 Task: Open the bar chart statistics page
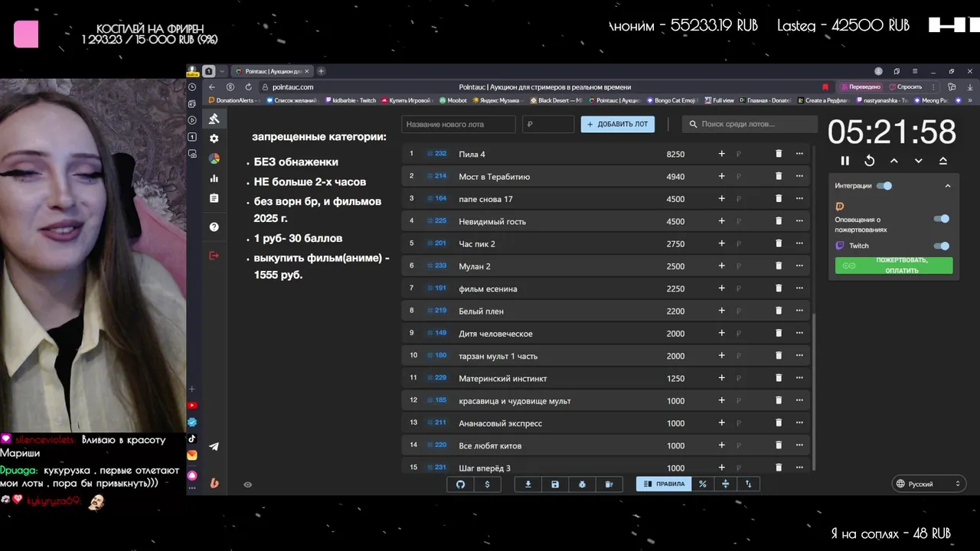[214, 178]
